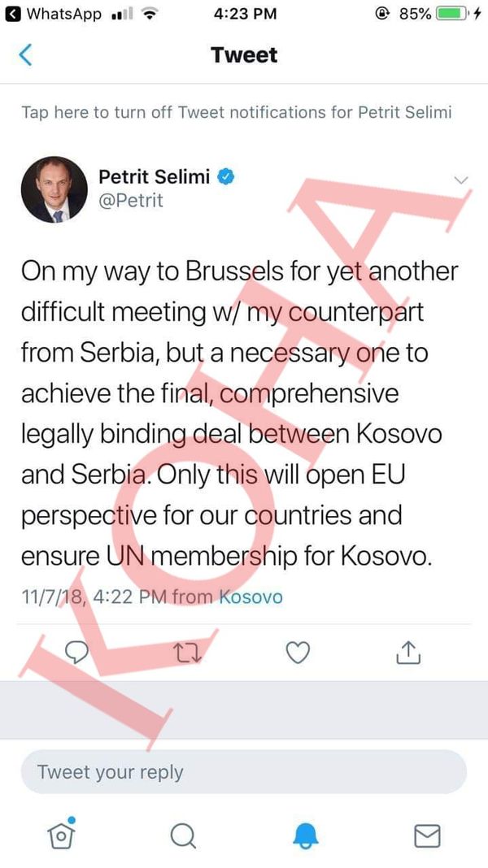488x868 pixels.
Task: Tap the 11/7/18 timestamp
Action: click(x=53, y=597)
